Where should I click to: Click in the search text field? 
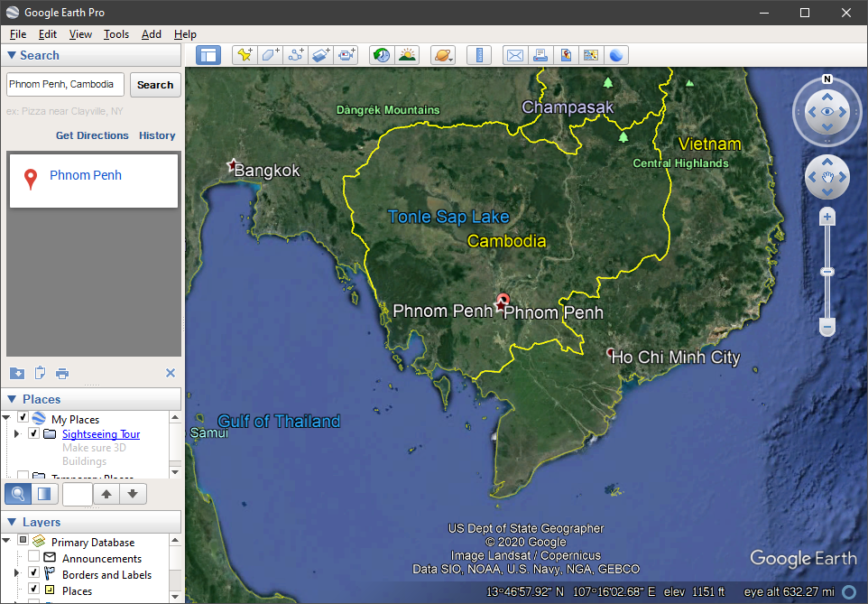pos(65,84)
